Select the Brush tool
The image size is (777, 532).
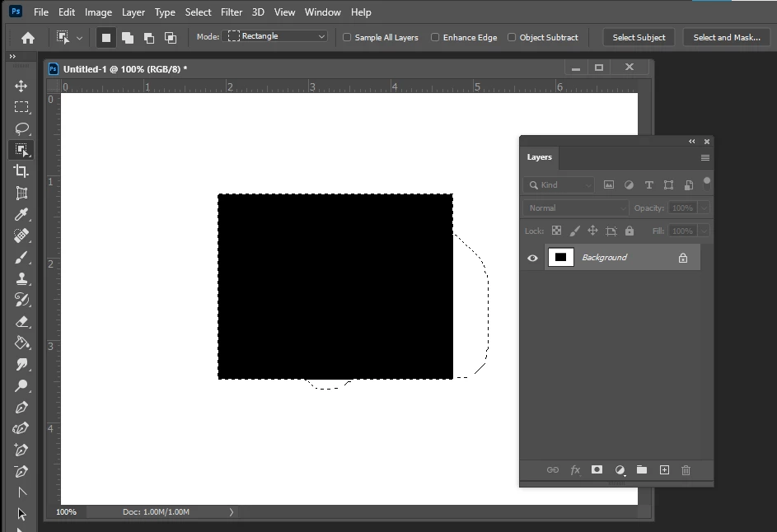[x=21, y=257]
